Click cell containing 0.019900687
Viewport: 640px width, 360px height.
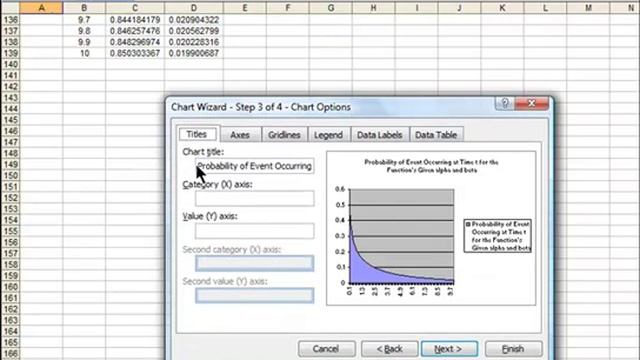pos(194,53)
